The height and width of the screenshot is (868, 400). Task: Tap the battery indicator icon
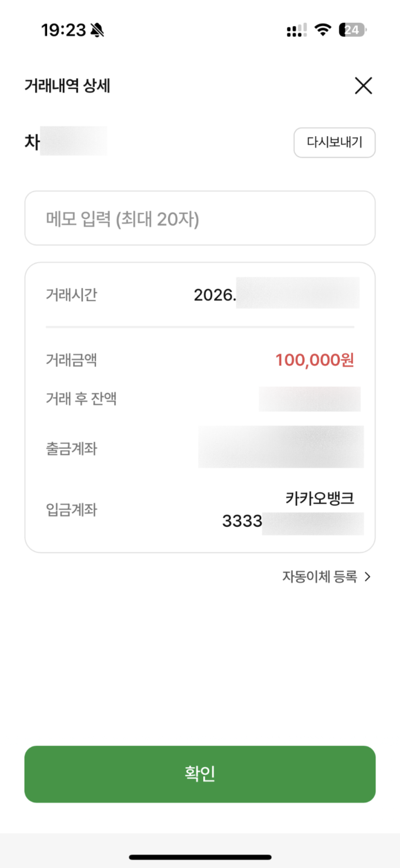click(x=352, y=30)
